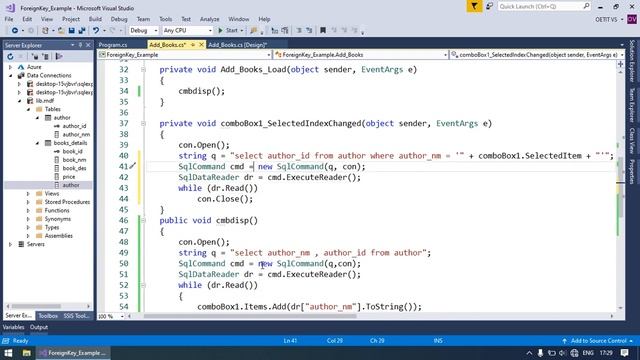Open the Properties side tab

pyautogui.click(x=632, y=171)
